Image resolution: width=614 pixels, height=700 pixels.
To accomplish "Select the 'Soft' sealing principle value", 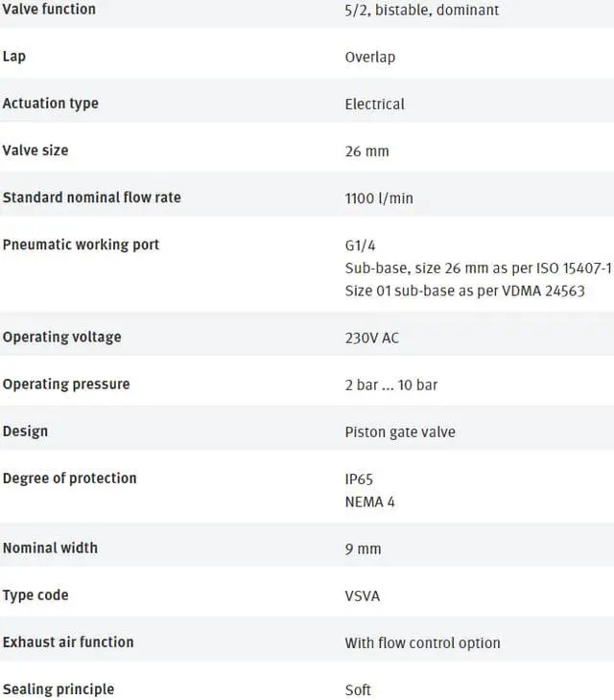I will (x=358, y=689).
